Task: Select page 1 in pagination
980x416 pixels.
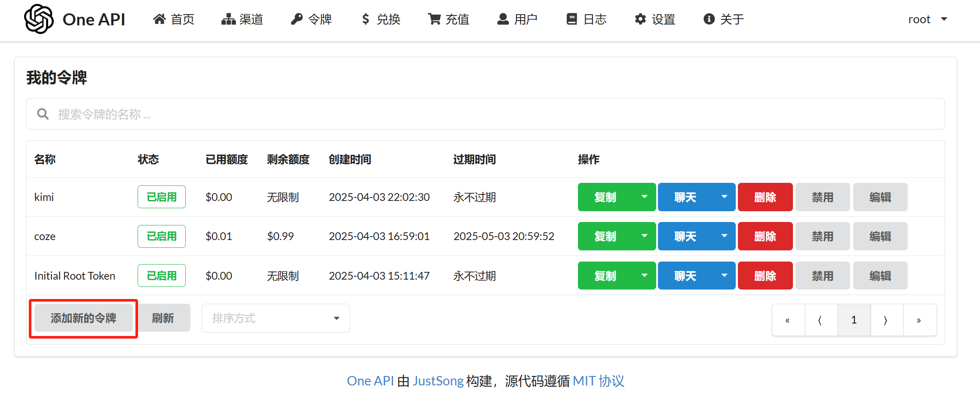Action: [854, 320]
